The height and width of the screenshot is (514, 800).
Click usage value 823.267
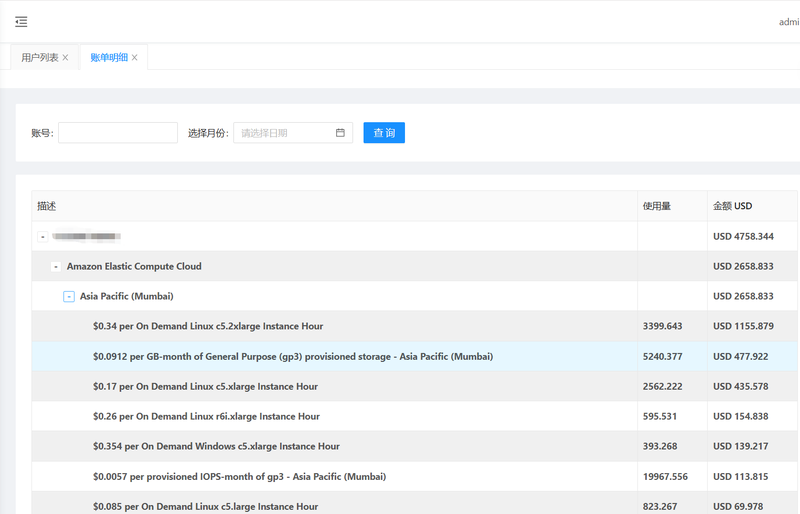click(x=660, y=506)
